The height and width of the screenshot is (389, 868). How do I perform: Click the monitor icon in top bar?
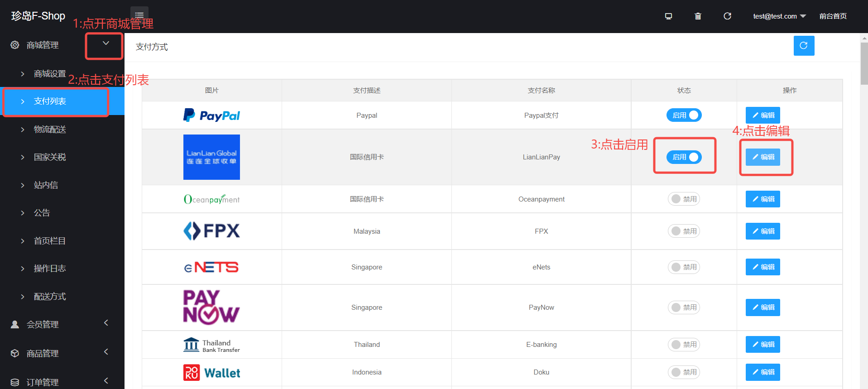[x=668, y=16]
